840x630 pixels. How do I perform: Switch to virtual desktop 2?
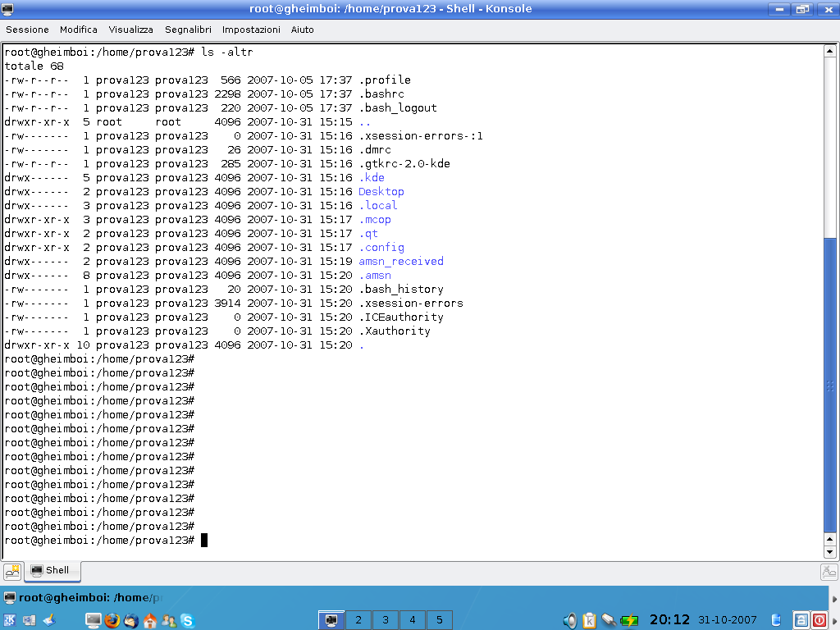(x=358, y=620)
